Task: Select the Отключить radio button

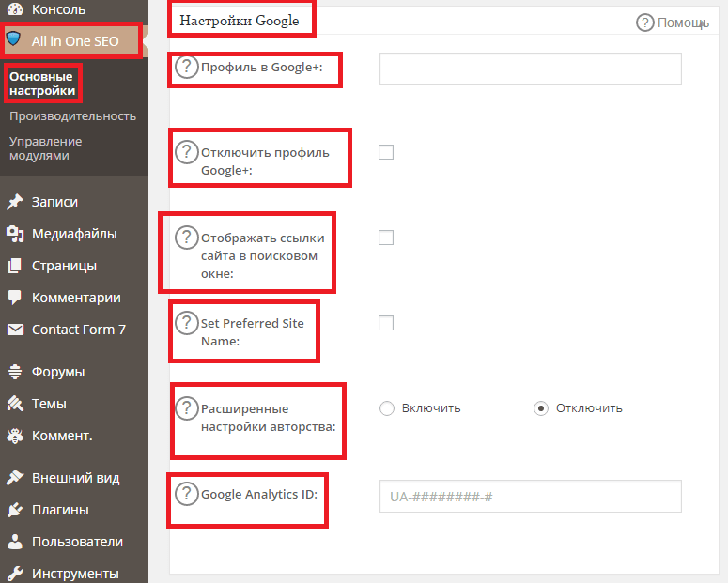Action: click(x=541, y=408)
